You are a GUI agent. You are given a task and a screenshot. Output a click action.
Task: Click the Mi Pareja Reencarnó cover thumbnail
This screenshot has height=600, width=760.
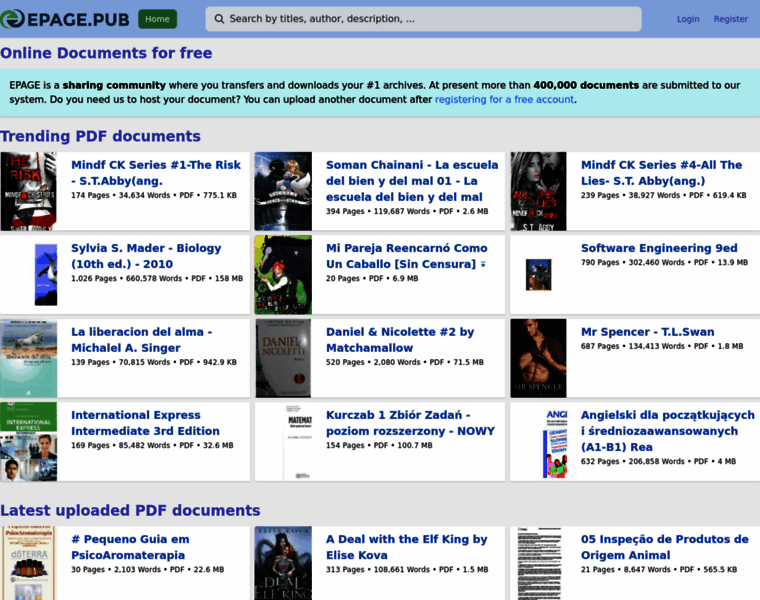click(x=283, y=275)
